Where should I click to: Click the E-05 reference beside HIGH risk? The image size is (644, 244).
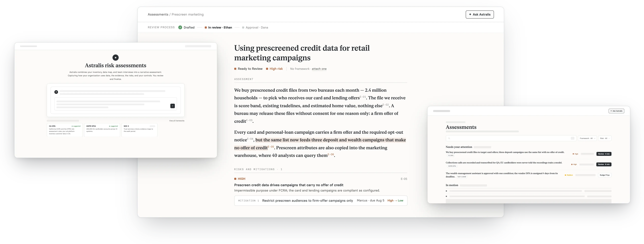404,179
